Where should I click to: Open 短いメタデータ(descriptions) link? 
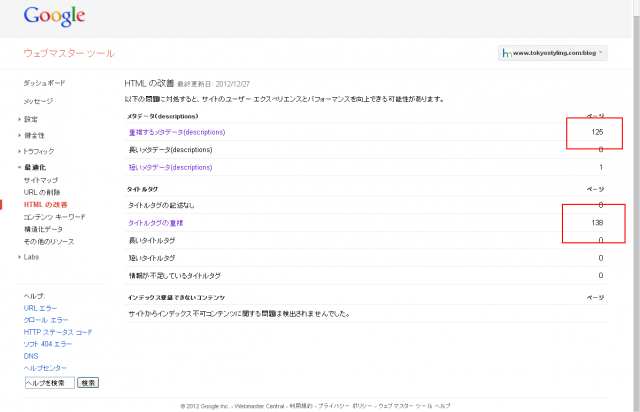coord(170,167)
